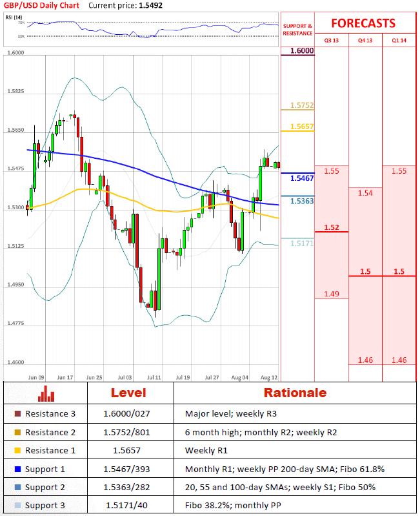Click the Resistance 3 dark red swatch
The image size is (420, 516).
tap(18, 414)
